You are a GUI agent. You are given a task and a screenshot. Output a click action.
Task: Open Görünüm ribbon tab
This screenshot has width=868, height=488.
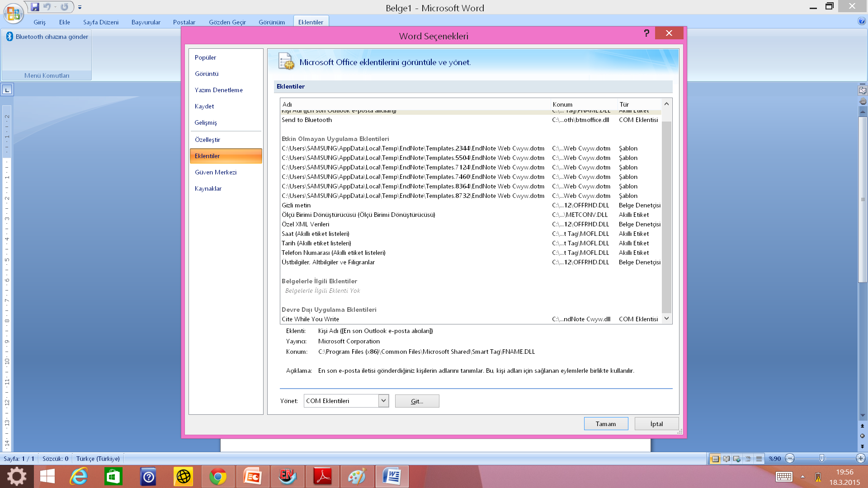[x=272, y=22]
